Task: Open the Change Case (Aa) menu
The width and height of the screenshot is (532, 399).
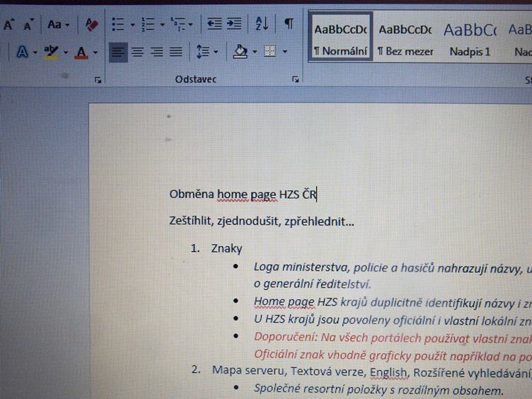Action: [x=58, y=25]
